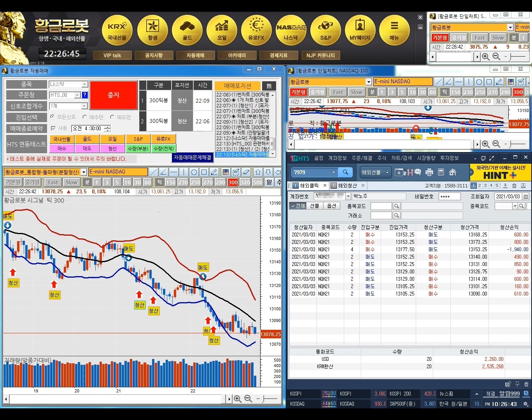Select the 매수만 radio button
Image resolution: width=532 pixels, height=420 pixels.
[84, 117]
